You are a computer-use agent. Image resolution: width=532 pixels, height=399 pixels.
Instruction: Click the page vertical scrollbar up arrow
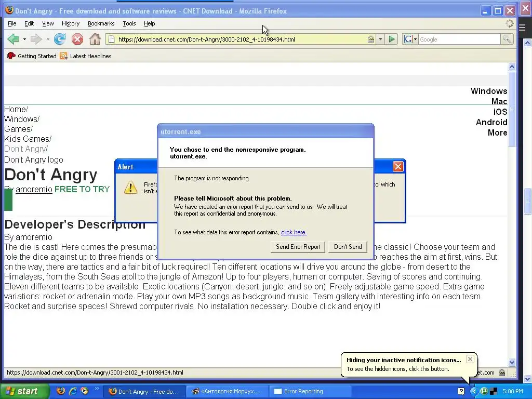(512, 66)
